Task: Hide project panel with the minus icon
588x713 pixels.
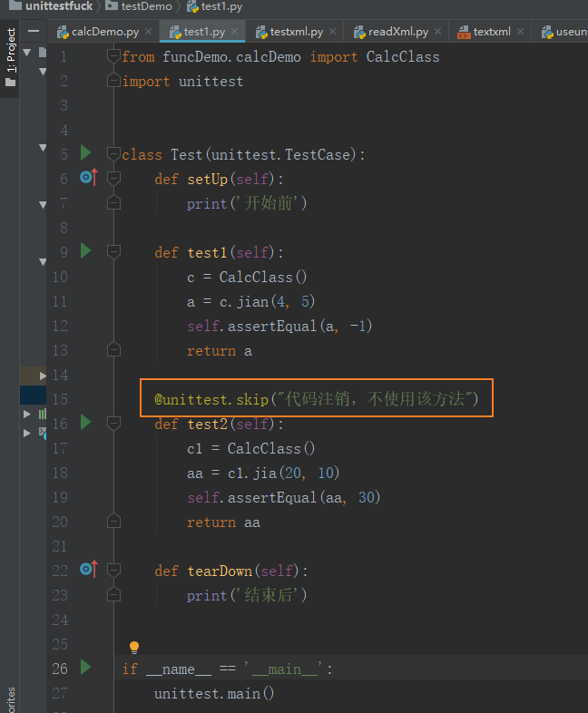Action: (x=34, y=31)
